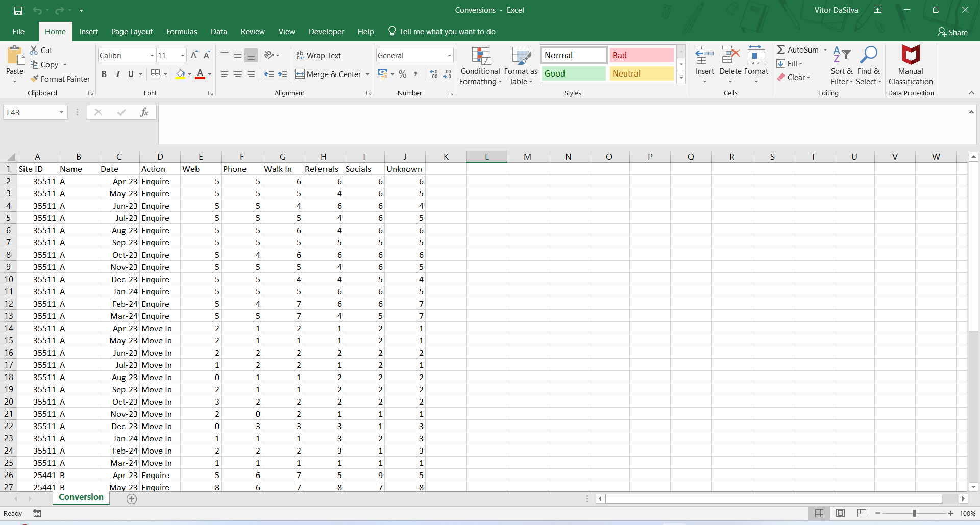Click Decrease Decimal icon
980x525 pixels.
447,74
